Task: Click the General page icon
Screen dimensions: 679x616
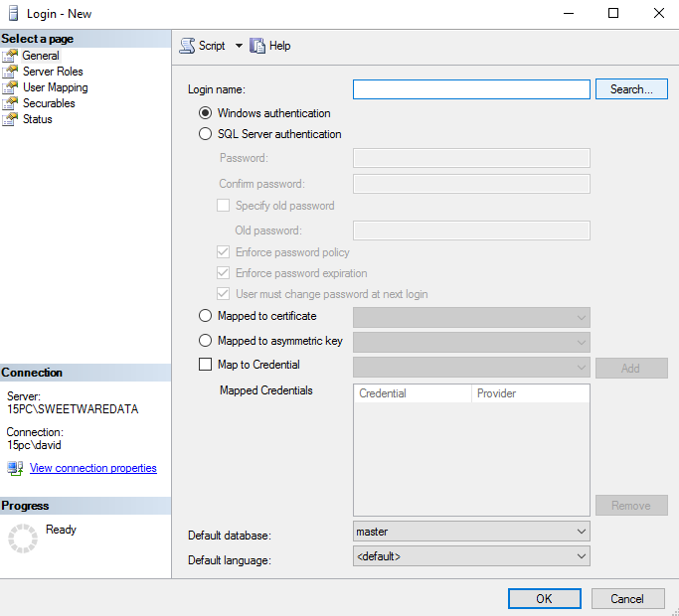Action: pos(10,56)
